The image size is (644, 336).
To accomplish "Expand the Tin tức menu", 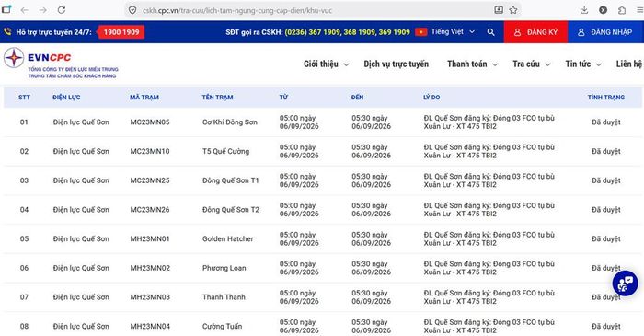I will (x=583, y=64).
